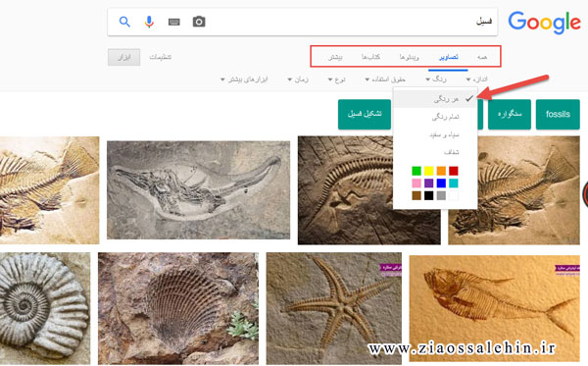Click the blue magnifier search icon

click(x=124, y=22)
